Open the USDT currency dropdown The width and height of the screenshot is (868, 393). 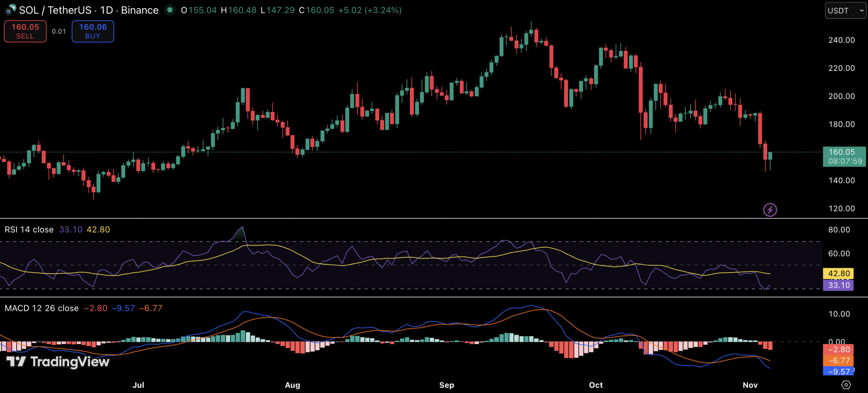click(x=845, y=11)
